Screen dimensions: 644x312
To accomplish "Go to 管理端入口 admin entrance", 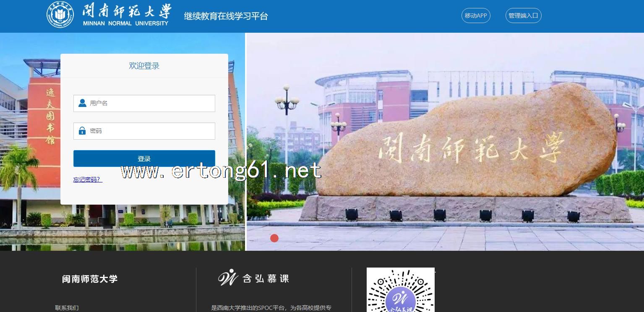I will coord(523,16).
